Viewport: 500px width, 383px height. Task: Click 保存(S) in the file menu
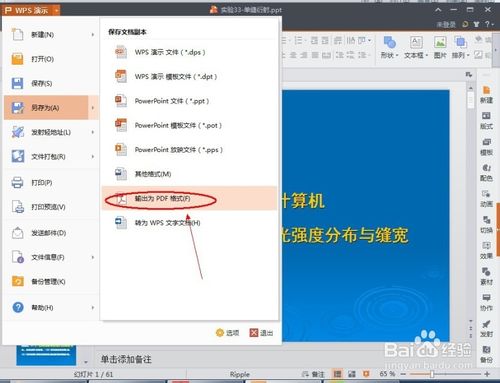click(x=50, y=83)
